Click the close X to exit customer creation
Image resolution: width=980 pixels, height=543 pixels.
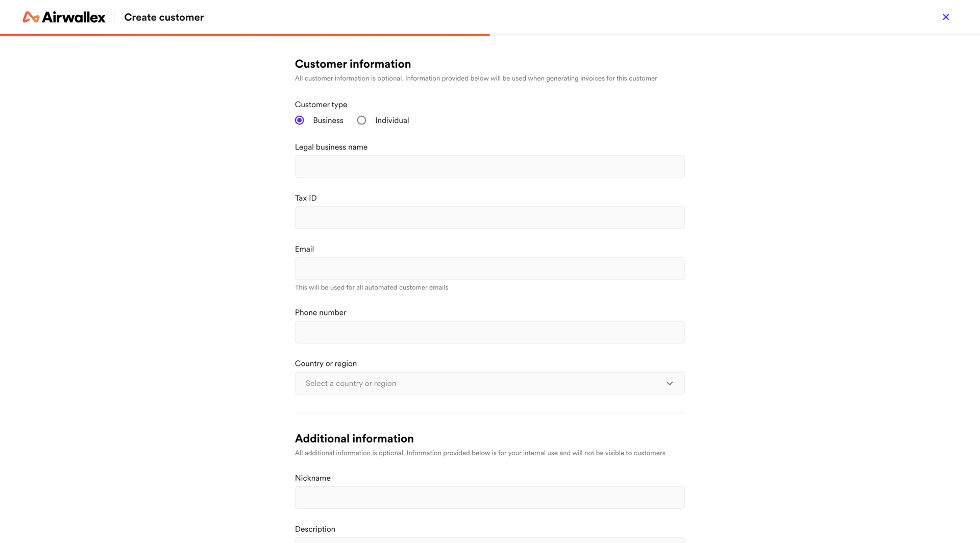pos(946,17)
